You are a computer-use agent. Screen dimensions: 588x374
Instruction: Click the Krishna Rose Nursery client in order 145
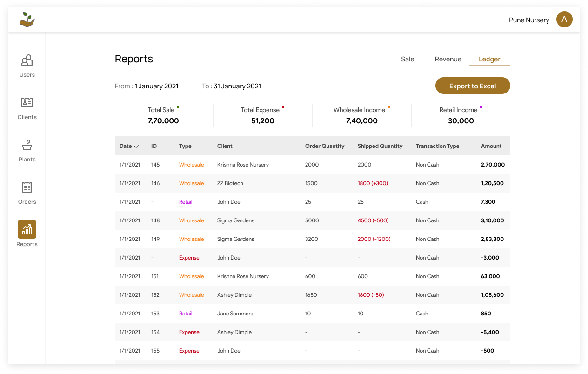point(243,165)
